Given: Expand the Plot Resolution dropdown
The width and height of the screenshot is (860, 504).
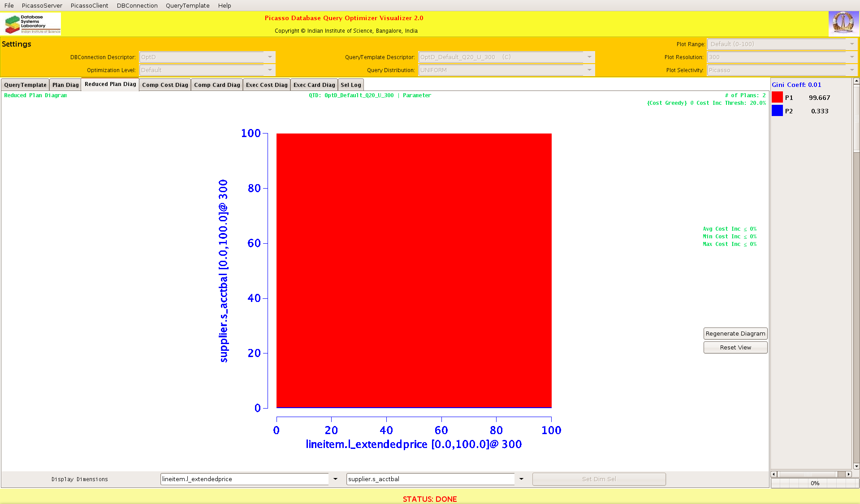Looking at the screenshot, I should [x=851, y=57].
